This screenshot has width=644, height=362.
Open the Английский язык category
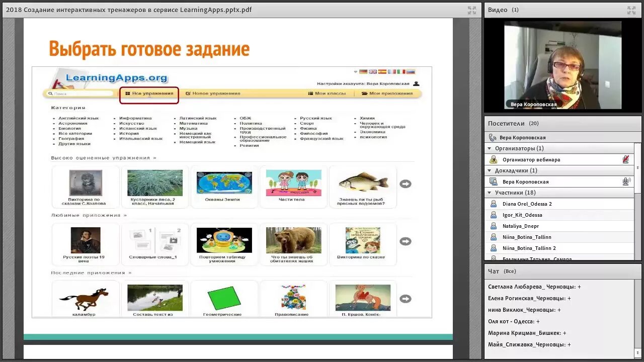tap(78, 118)
